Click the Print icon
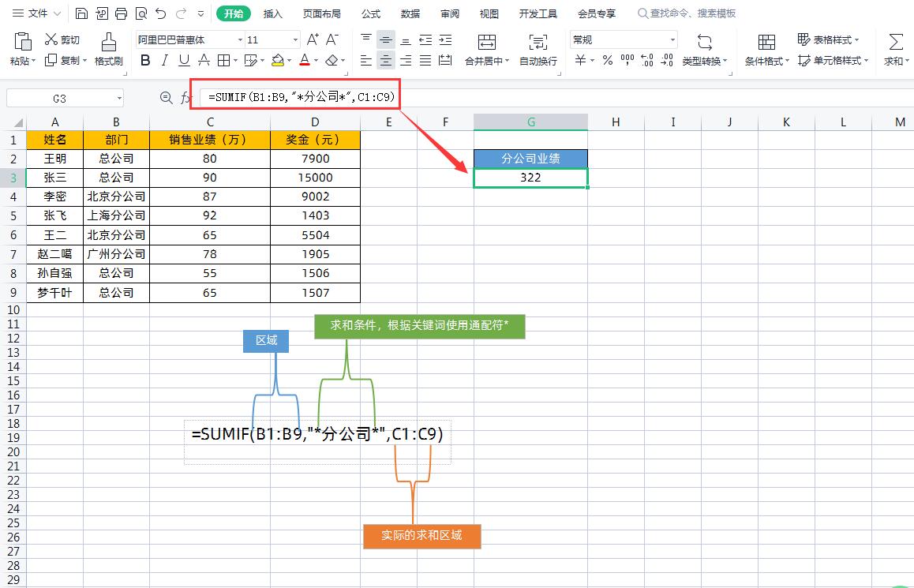The image size is (914, 588). [121, 13]
